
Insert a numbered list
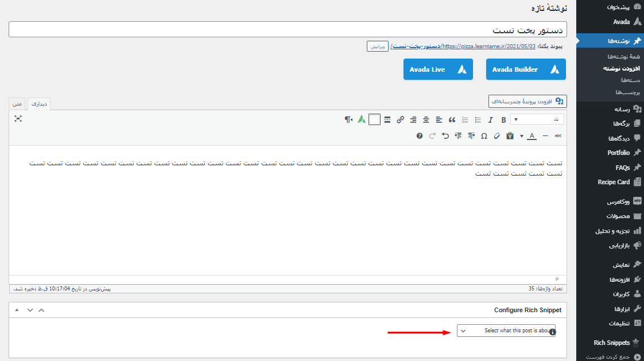pos(465,120)
